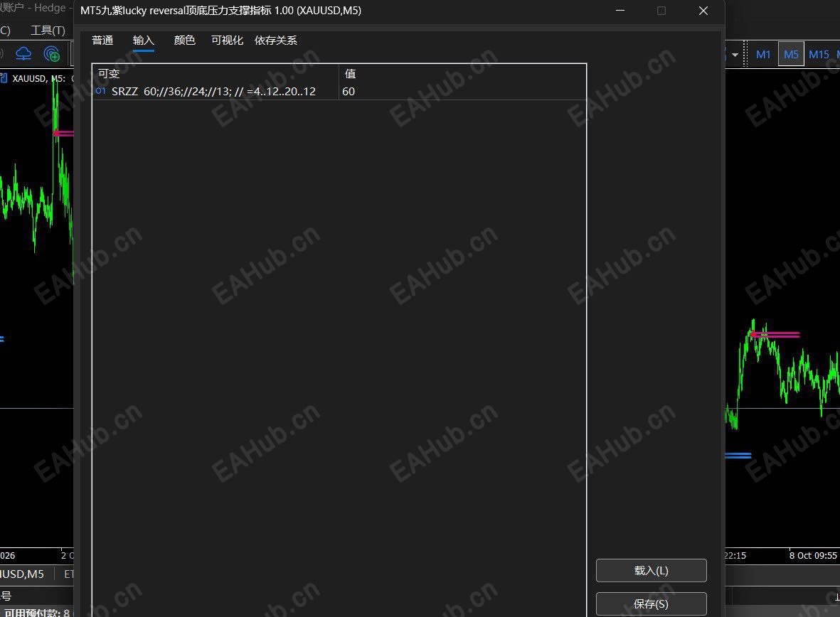This screenshot has width=840, height=617.
Task: Close the indicator properties dialog
Action: click(x=703, y=11)
